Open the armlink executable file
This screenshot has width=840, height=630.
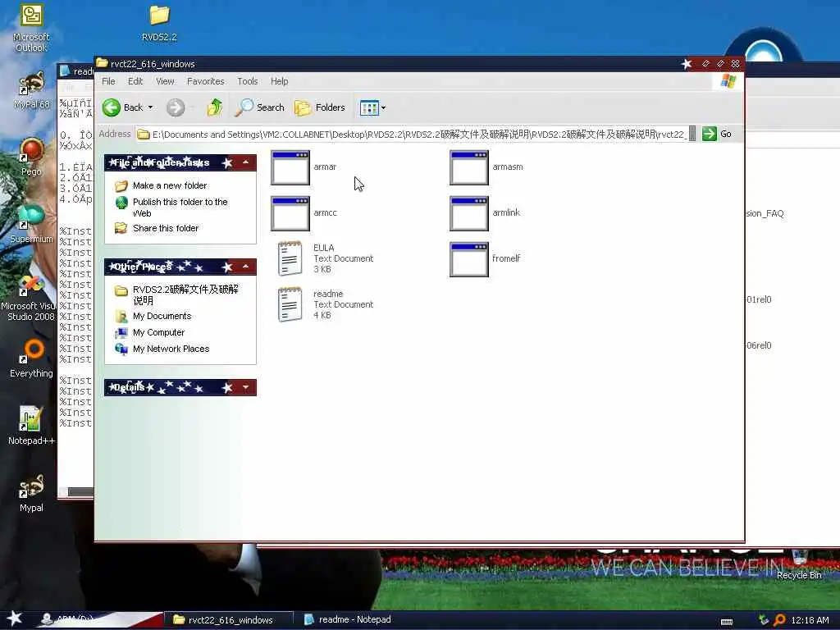click(x=485, y=213)
